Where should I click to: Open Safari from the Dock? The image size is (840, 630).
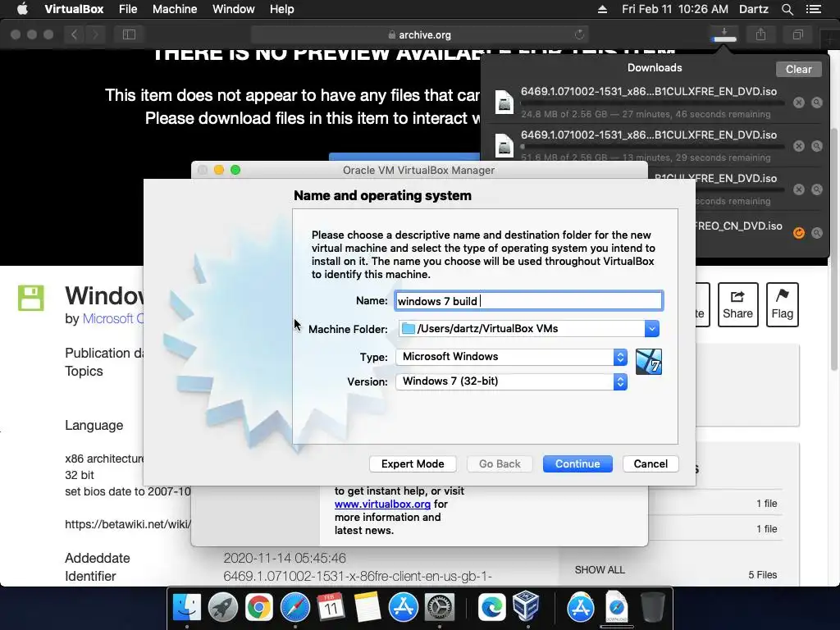point(295,608)
